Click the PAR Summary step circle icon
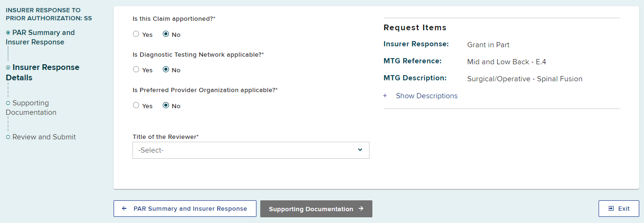The image size is (644, 223). 8,33
